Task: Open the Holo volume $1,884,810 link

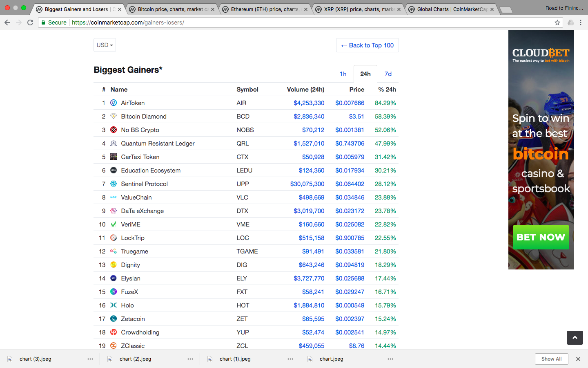Action: (309, 305)
